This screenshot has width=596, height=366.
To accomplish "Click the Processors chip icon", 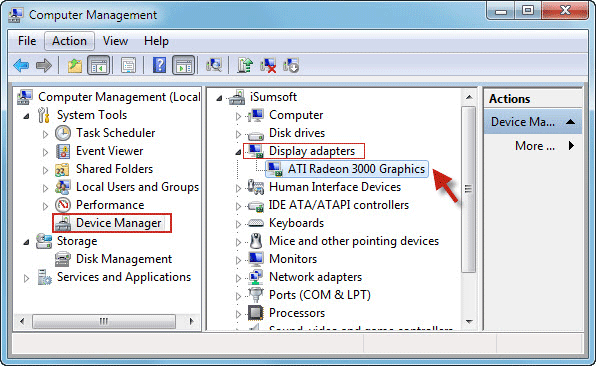I will (x=256, y=313).
